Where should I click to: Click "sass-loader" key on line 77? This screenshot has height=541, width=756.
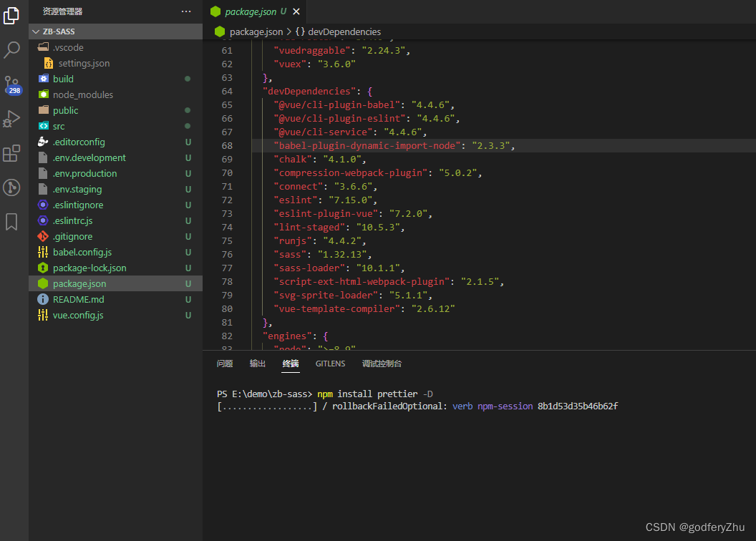click(309, 268)
